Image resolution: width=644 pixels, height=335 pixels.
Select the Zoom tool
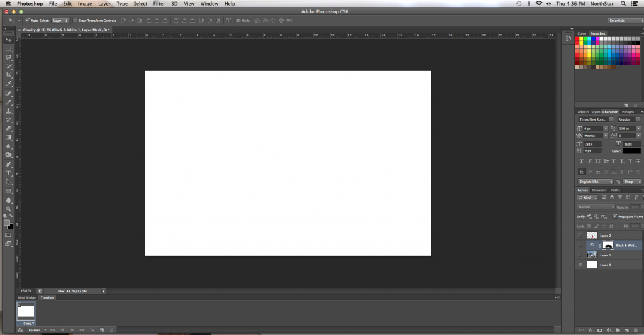click(8, 209)
